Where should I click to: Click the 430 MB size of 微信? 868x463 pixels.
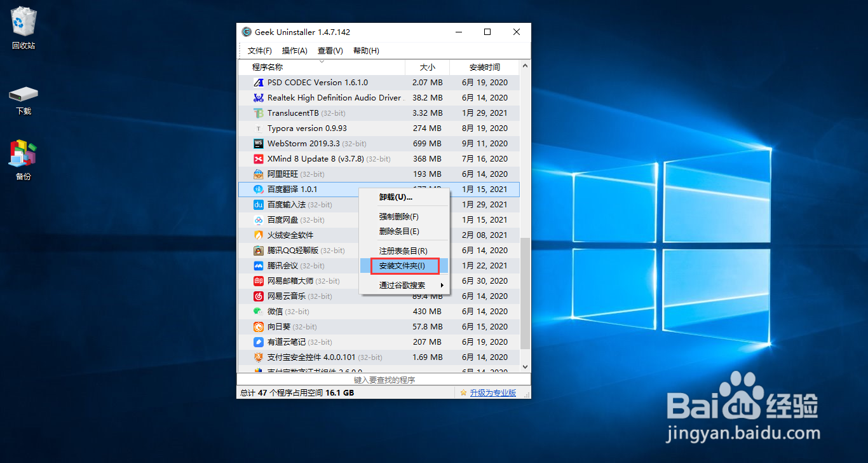tap(428, 312)
